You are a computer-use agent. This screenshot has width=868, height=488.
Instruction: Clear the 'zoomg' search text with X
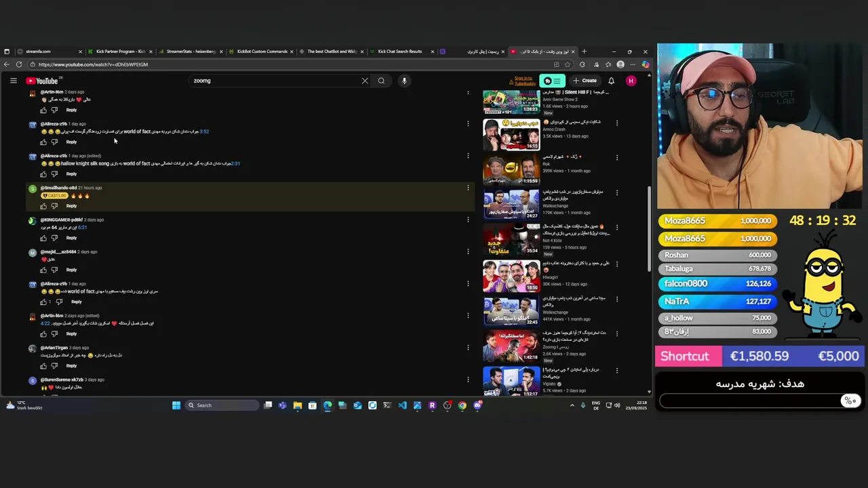pyautogui.click(x=365, y=81)
